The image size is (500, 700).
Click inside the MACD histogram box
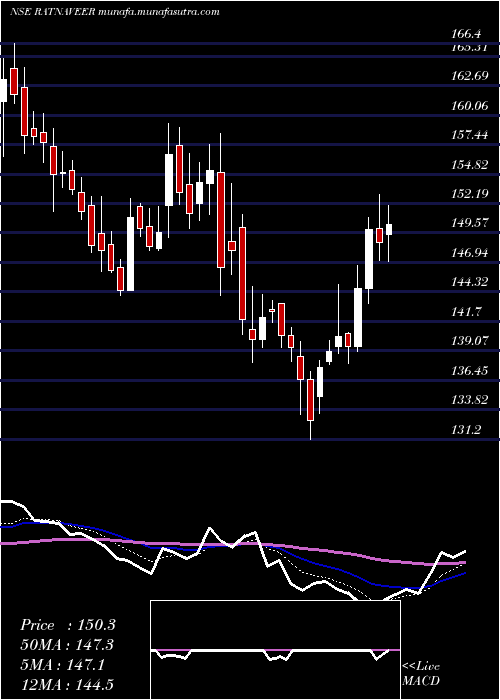tap(275, 650)
